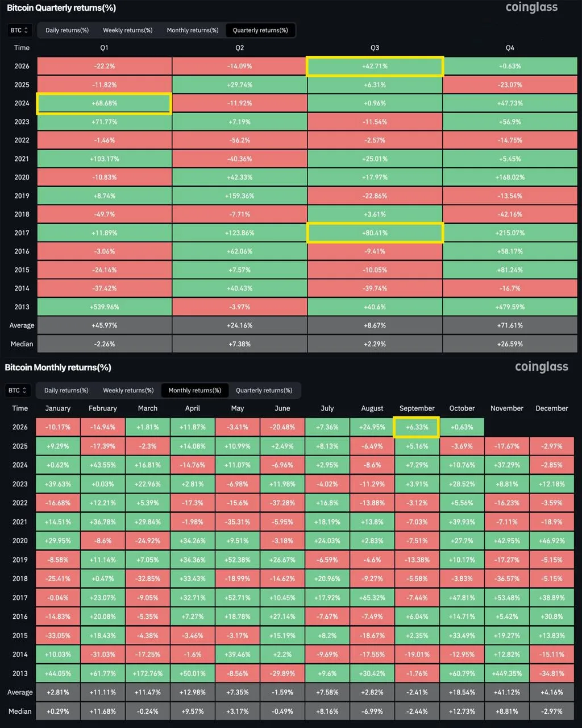This screenshot has width=582, height=728.
Task: Select the active Quarterly returns(%) tab in the top panel
Action: [260, 30]
